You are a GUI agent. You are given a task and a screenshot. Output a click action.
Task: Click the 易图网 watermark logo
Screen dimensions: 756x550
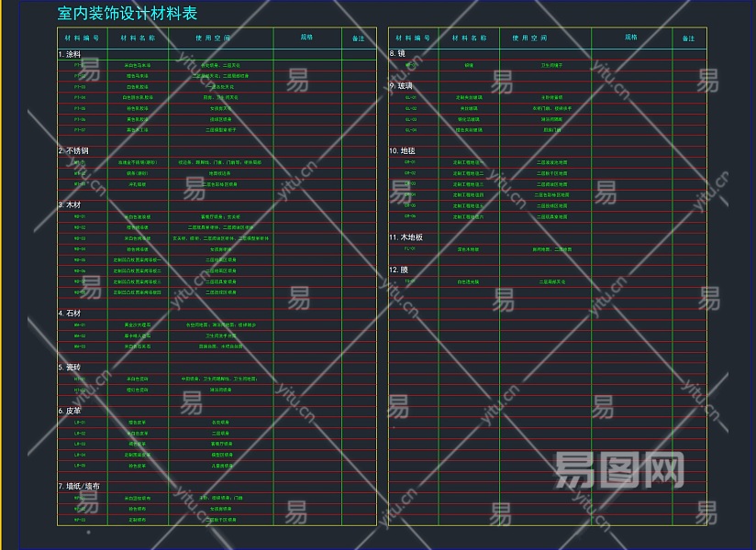[619, 469]
